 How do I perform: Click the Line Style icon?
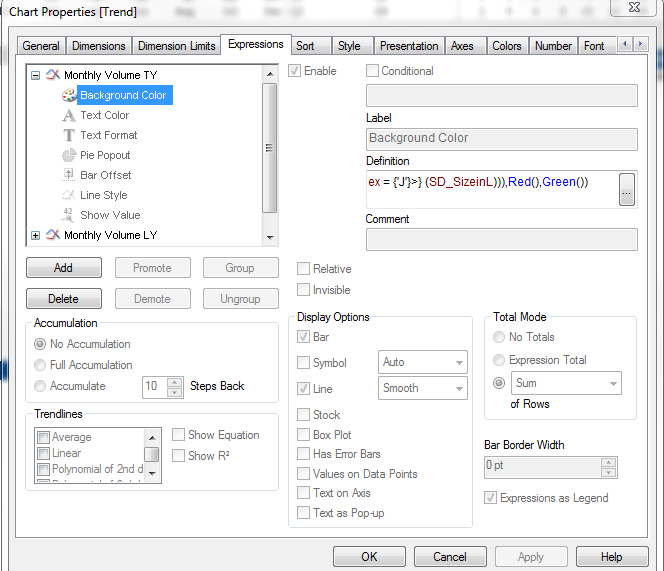pos(68,195)
